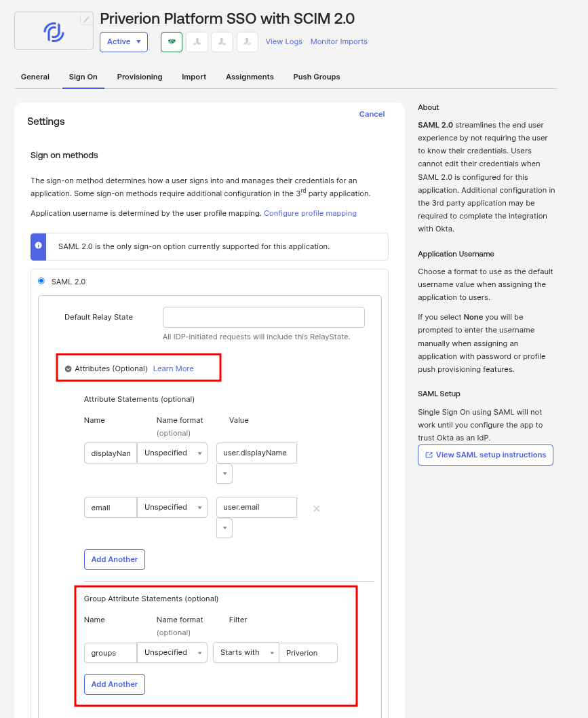Open the Active status dropdown
Image resolution: width=588 pixels, height=718 pixels.
123,41
